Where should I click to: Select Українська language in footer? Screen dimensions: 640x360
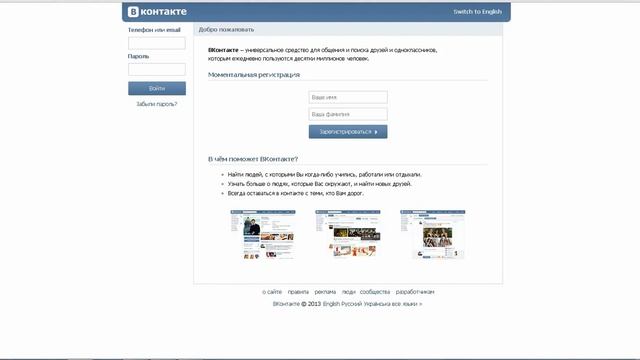pyautogui.click(x=377, y=304)
